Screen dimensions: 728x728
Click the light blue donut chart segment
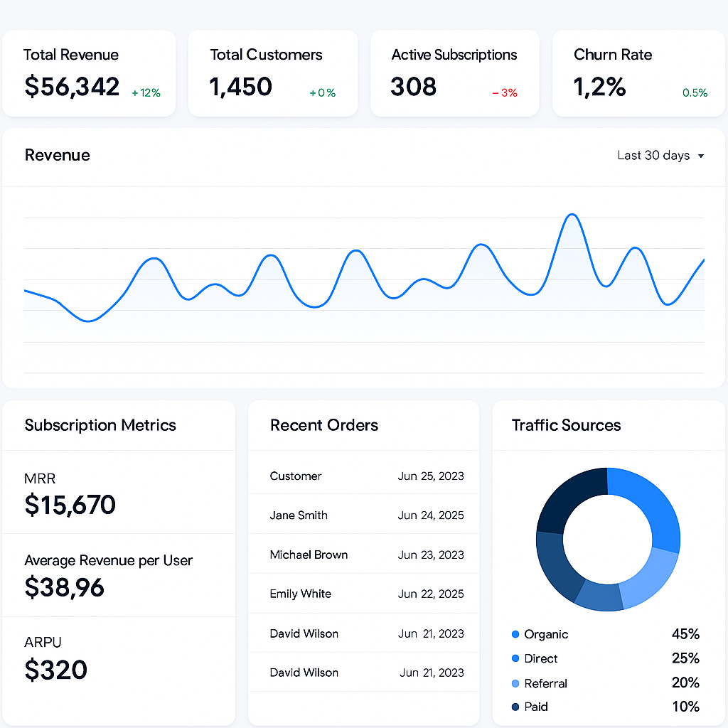tap(651, 576)
